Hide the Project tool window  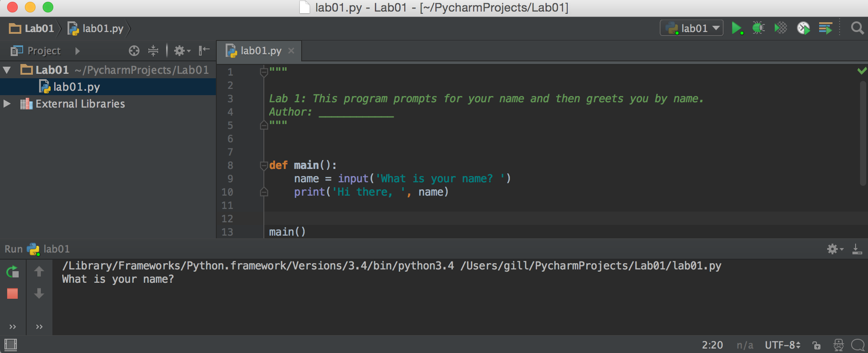204,51
